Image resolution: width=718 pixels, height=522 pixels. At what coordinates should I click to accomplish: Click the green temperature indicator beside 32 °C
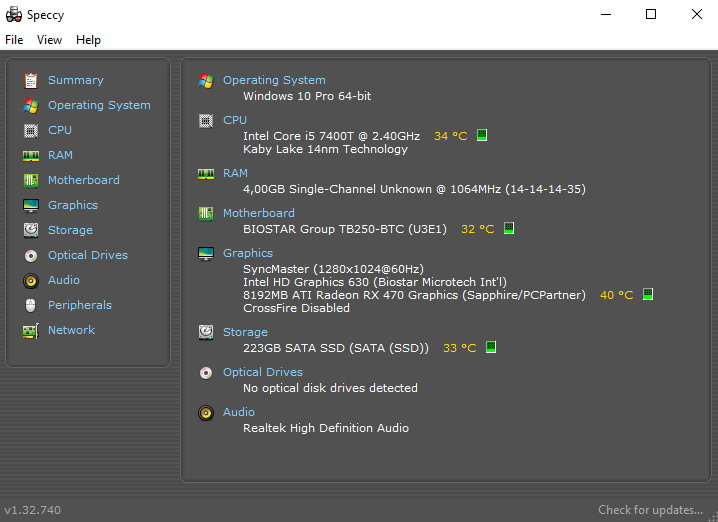tap(509, 228)
